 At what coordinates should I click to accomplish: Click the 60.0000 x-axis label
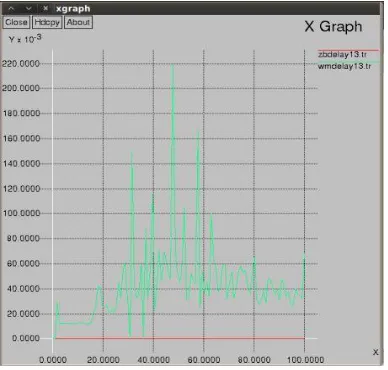click(204, 360)
